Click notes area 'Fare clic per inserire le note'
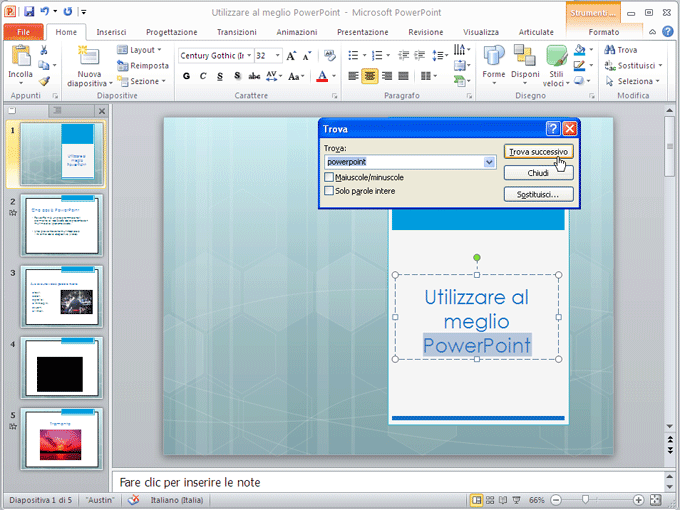This screenshot has height=510, width=680. (x=190, y=482)
